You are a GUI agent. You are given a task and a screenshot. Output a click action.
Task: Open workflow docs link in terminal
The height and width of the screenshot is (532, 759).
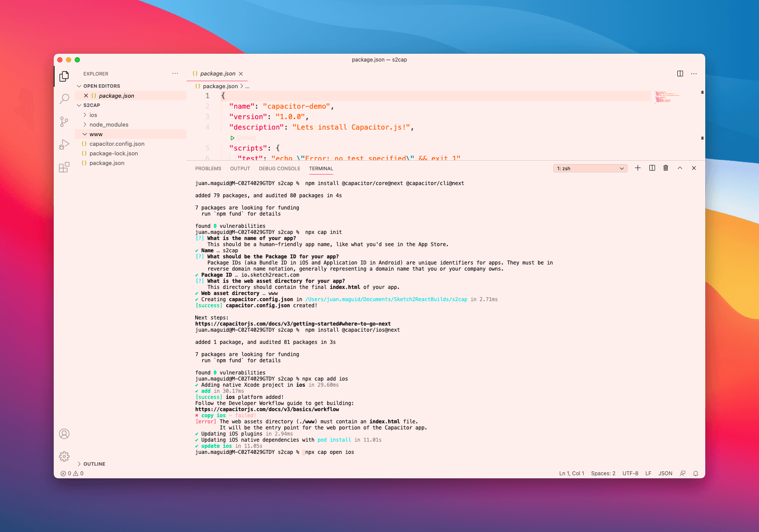pyautogui.click(x=267, y=409)
